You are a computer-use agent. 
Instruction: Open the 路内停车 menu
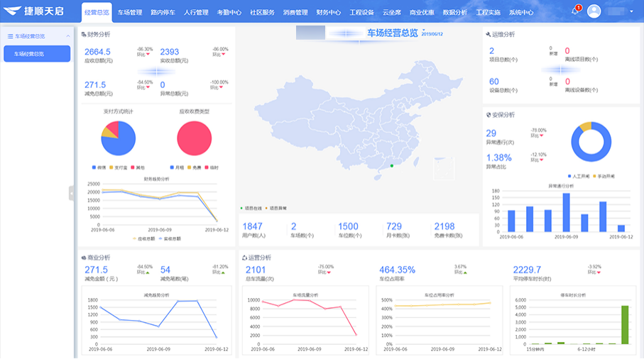(x=163, y=12)
